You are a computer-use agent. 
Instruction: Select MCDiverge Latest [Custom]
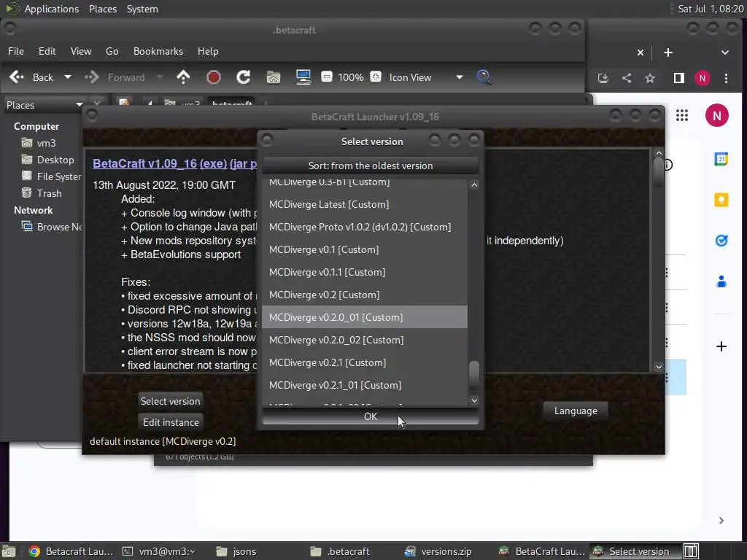tap(365, 204)
